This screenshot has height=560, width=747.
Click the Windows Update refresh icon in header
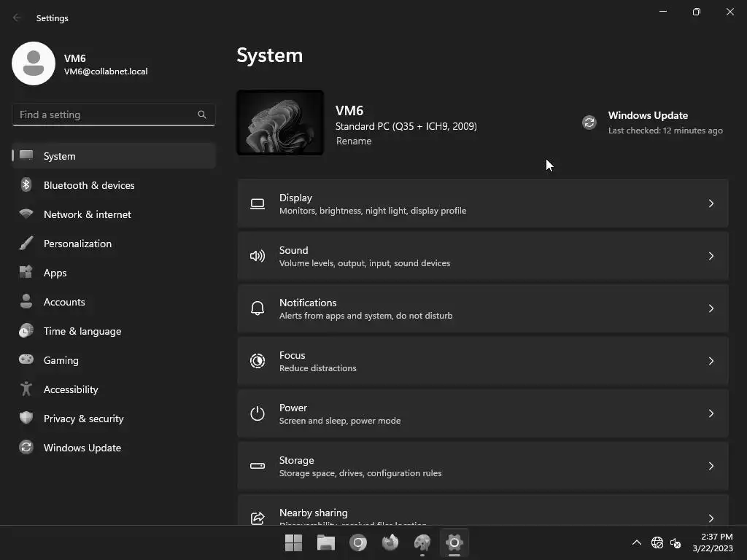[x=589, y=122]
